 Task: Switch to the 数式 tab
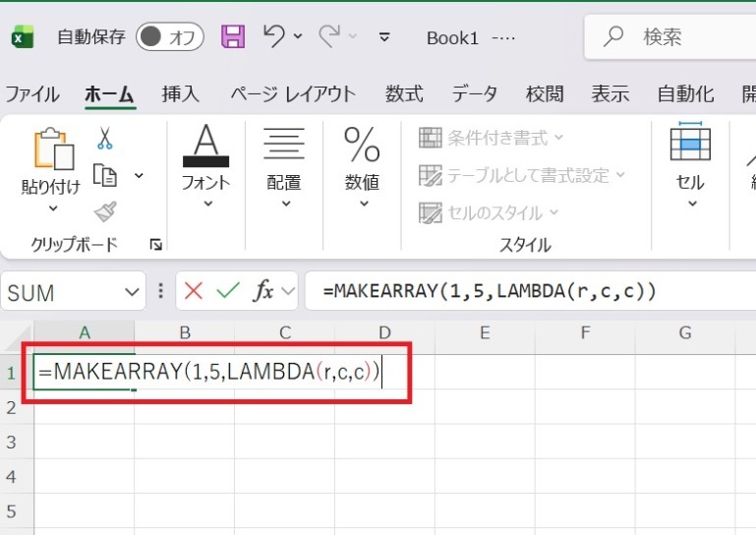pos(404,94)
